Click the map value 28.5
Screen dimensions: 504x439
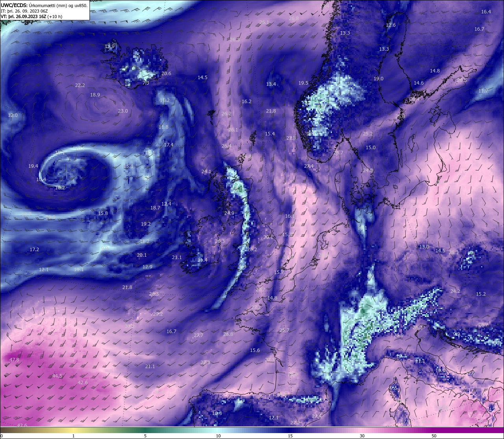pyautogui.click(x=154, y=294)
